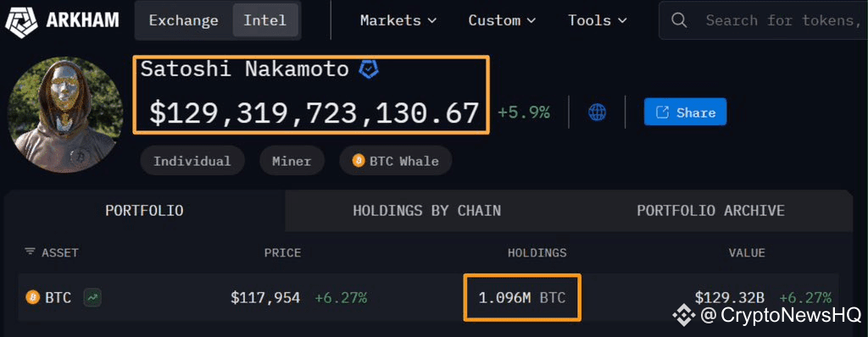The image size is (868, 337).
Task: Switch to Intel mode
Action: (x=265, y=20)
